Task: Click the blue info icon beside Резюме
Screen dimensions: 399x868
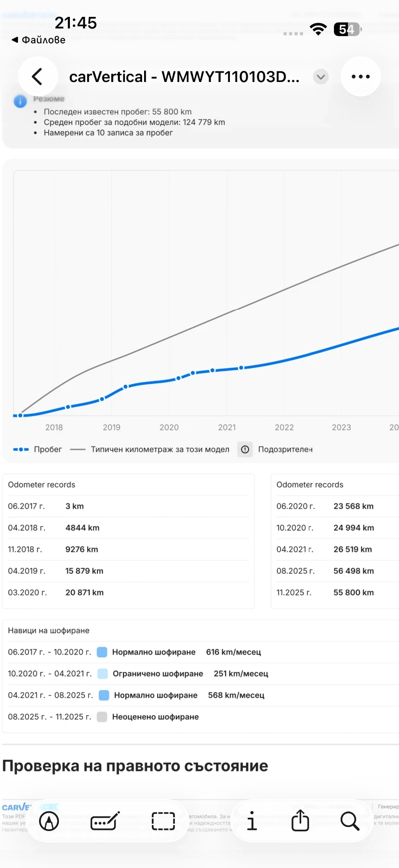Action: [x=20, y=101]
